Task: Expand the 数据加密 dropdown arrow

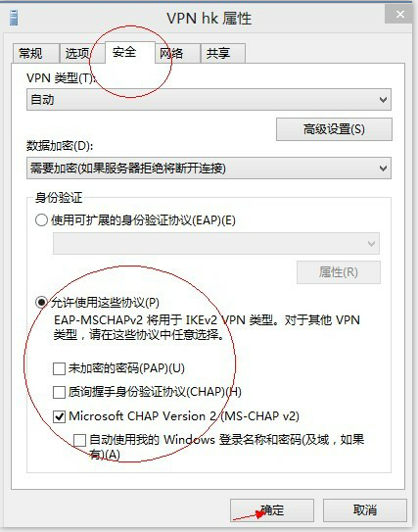Action: pyautogui.click(x=383, y=169)
